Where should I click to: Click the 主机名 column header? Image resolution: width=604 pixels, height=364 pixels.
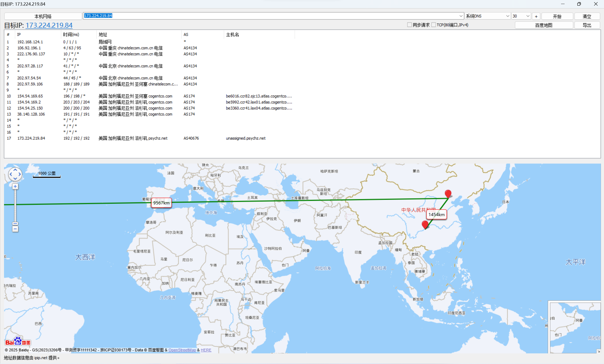click(x=232, y=34)
